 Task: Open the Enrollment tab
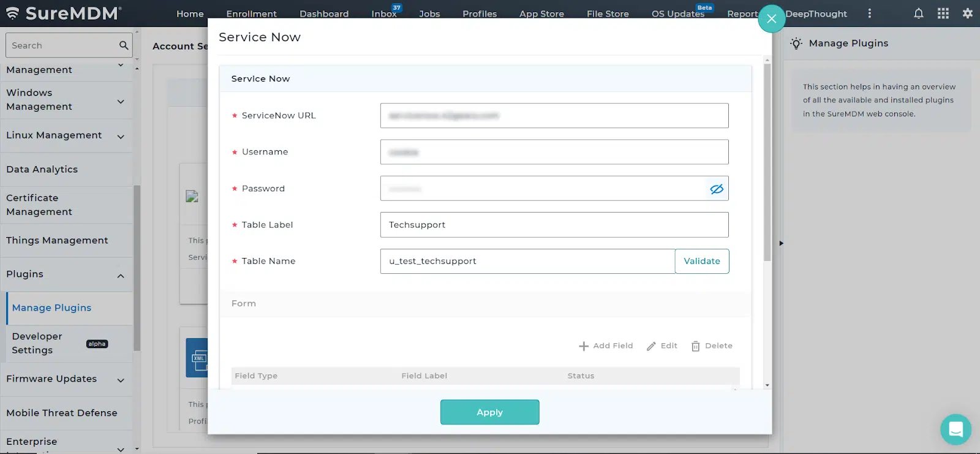coord(251,13)
